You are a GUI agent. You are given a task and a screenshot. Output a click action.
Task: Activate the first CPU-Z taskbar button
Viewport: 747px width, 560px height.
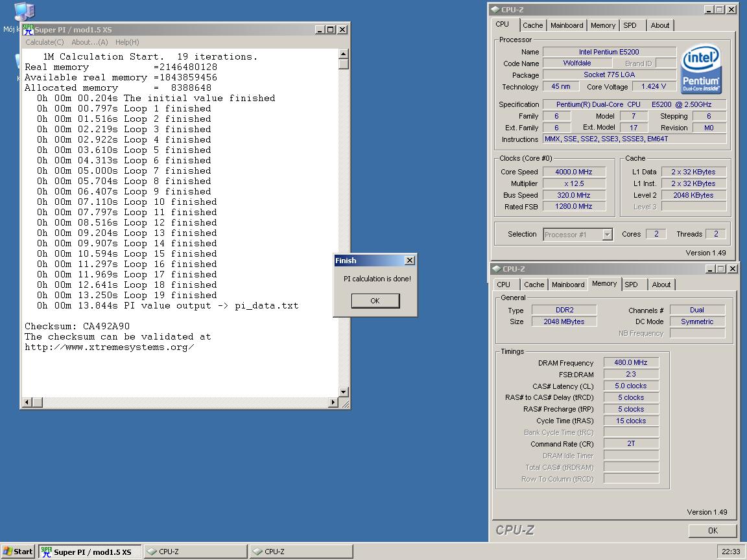(x=196, y=552)
